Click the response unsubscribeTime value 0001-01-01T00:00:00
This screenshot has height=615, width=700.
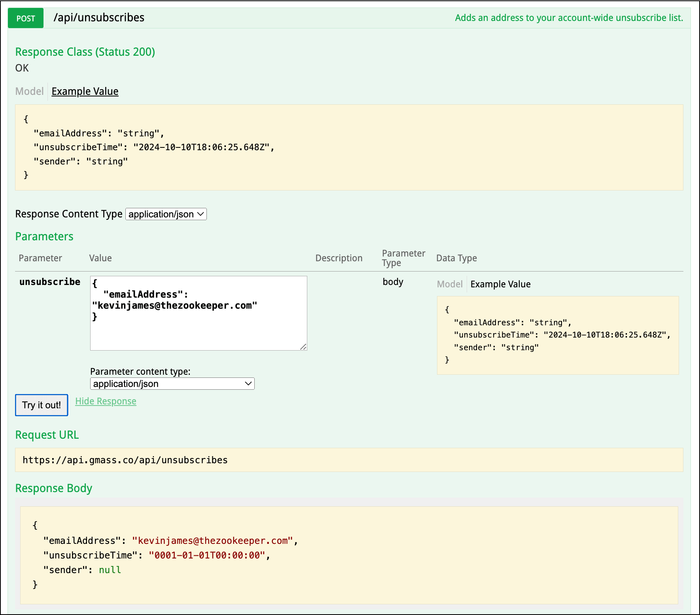[x=207, y=555]
